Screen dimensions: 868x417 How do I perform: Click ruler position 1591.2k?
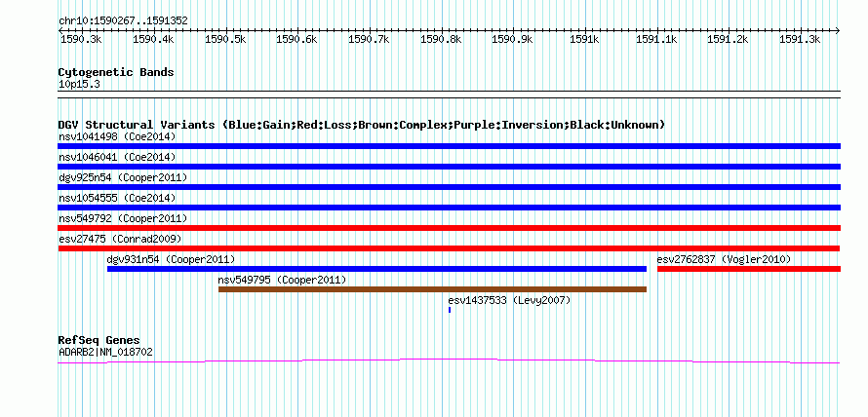pos(728,39)
